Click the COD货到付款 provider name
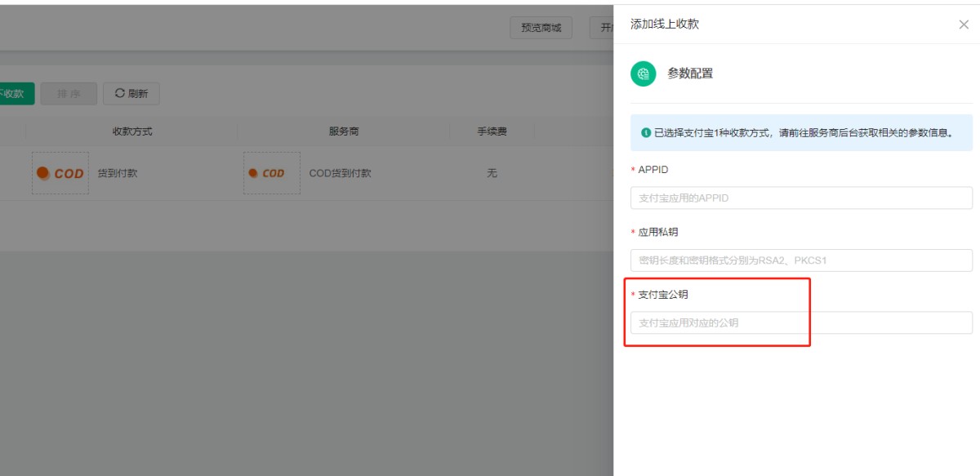 click(340, 173)
